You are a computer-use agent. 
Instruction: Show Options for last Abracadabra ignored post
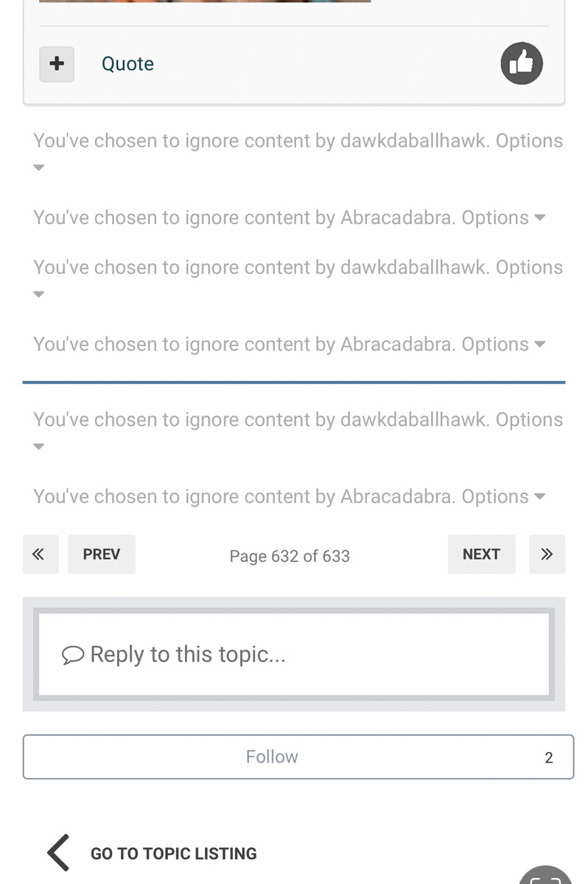(x=503, y=497)
